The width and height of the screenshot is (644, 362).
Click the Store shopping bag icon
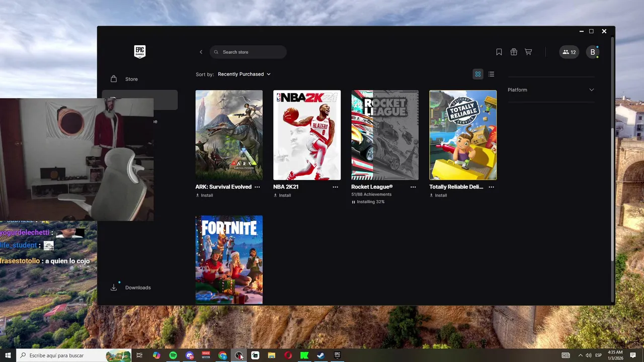coord(114,79)
